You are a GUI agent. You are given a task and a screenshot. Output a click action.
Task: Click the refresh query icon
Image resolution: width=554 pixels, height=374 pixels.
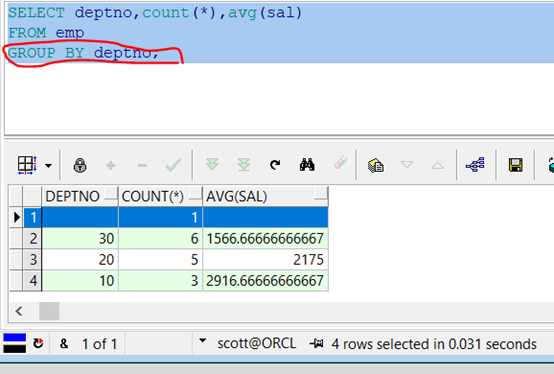275,165
